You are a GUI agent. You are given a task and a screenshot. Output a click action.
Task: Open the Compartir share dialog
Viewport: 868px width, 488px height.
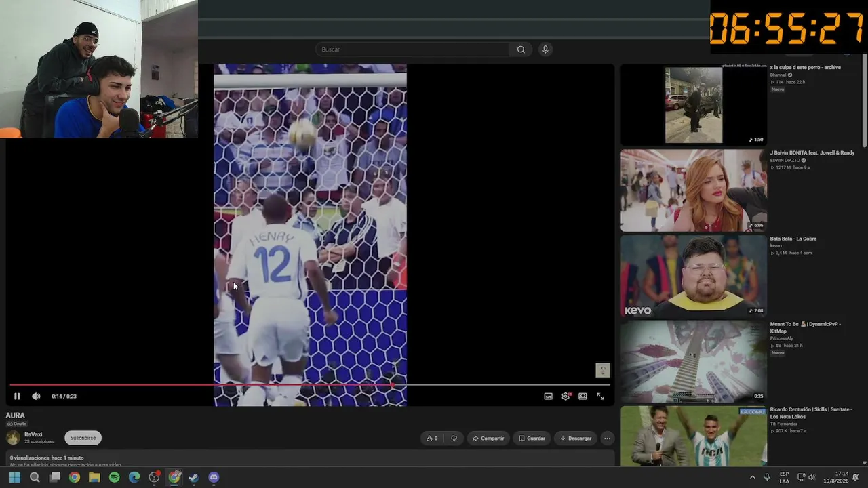click(x=488, y=439)
